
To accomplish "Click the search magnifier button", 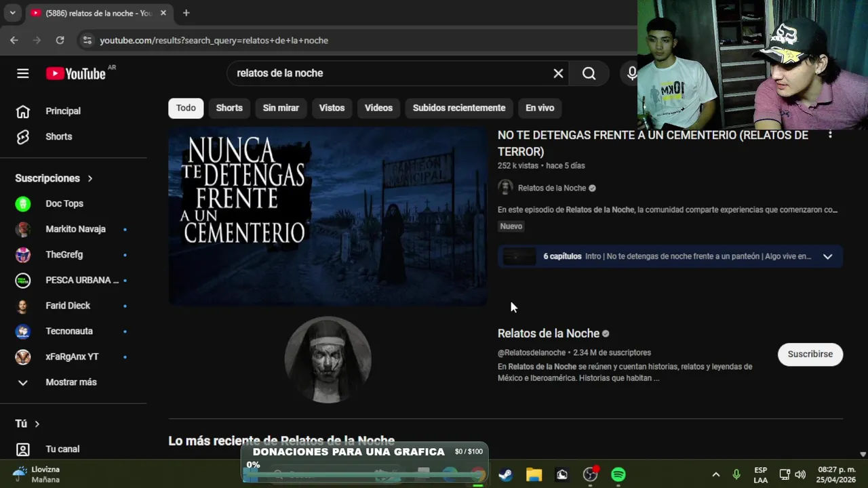I will tap(589, 73).
